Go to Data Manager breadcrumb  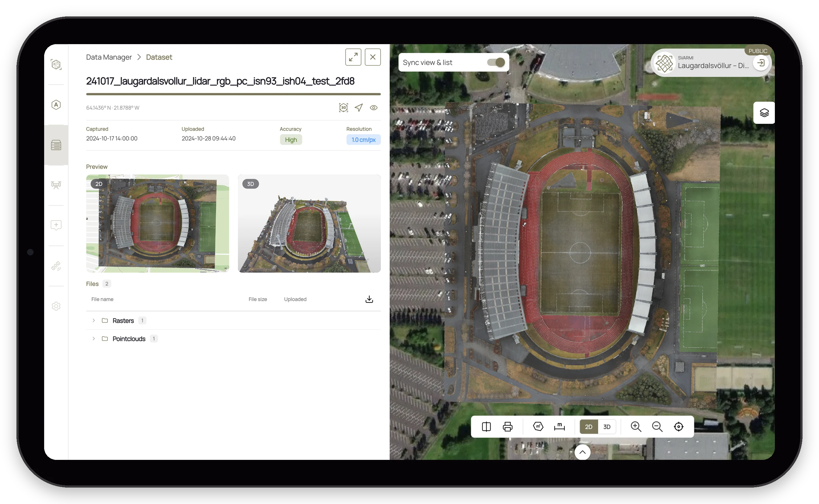pos(109,57)
